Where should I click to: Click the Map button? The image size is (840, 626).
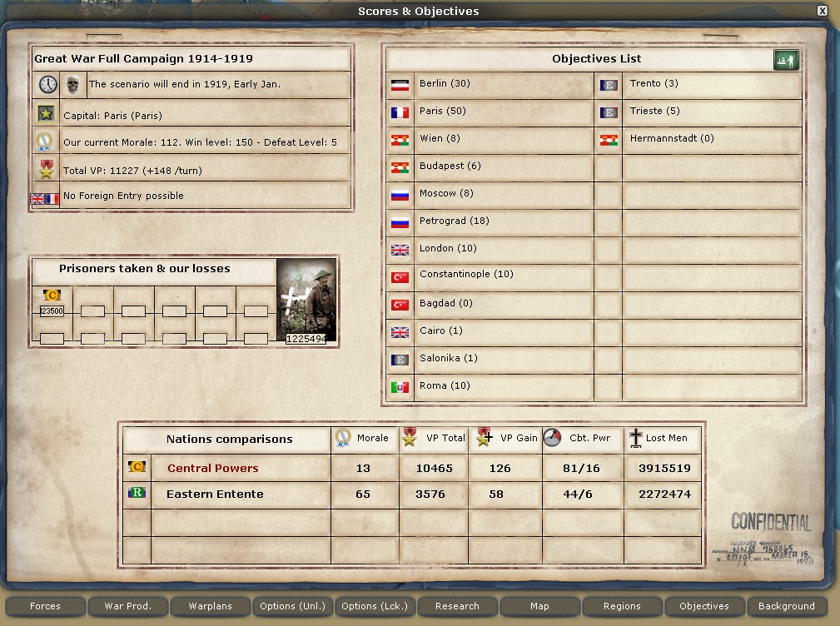(x=539, y=606)
